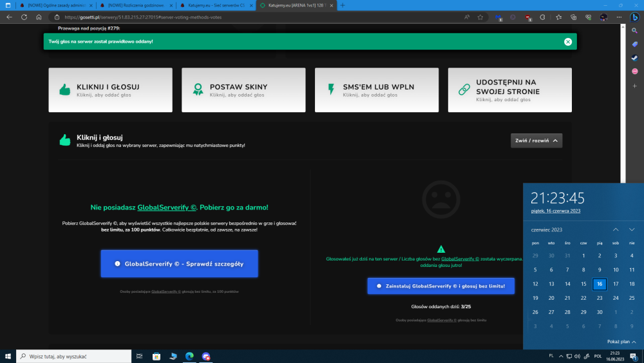Screen dimensions: 644x363
Task: Reload the page with the refresh icon
Action: [24, 17]
